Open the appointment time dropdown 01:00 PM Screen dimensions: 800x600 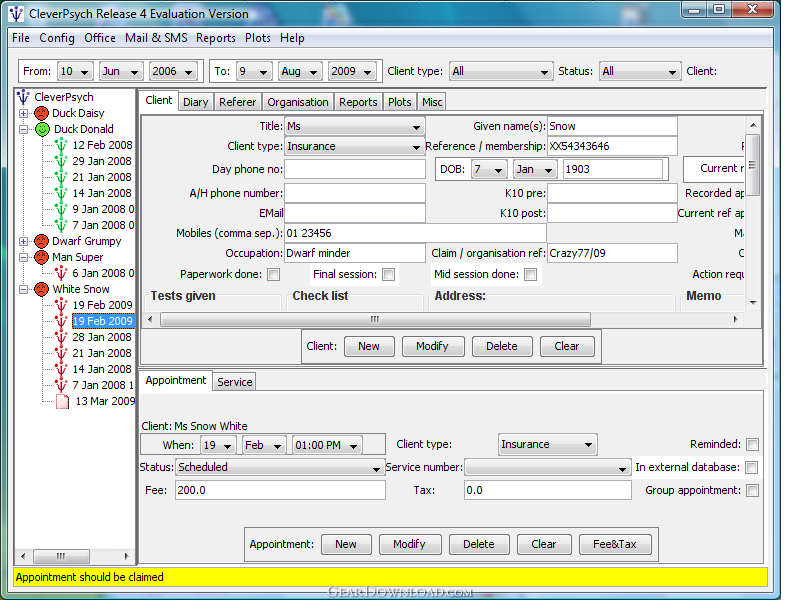[327, 445]
